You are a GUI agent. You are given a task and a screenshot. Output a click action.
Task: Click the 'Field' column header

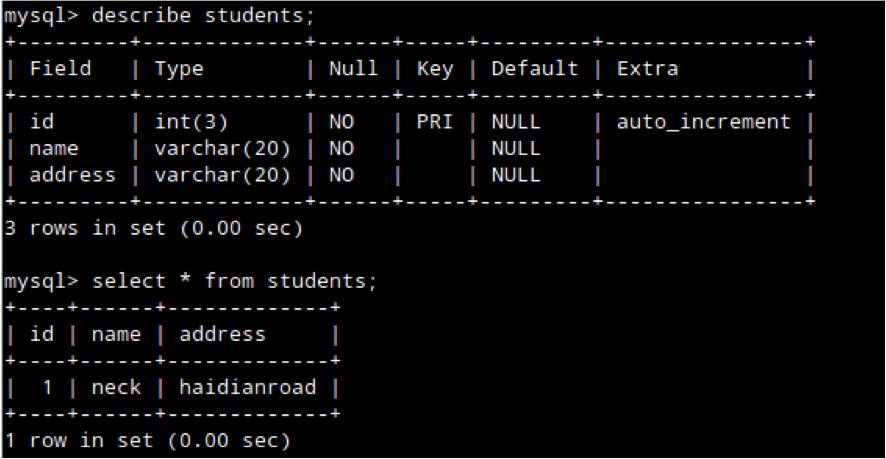[x=60, y=69]
